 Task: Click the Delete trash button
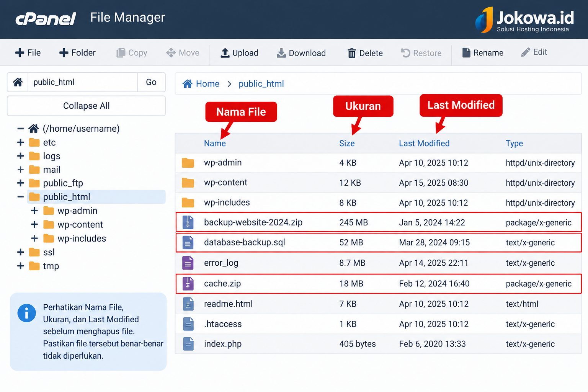(365, 53)
